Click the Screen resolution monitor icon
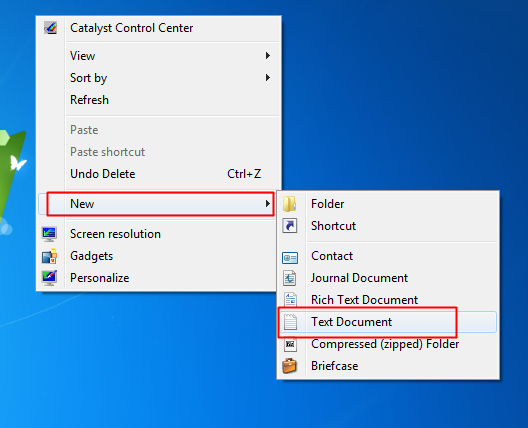The width and height of the screenshot is (528, 428). point(49,234)
